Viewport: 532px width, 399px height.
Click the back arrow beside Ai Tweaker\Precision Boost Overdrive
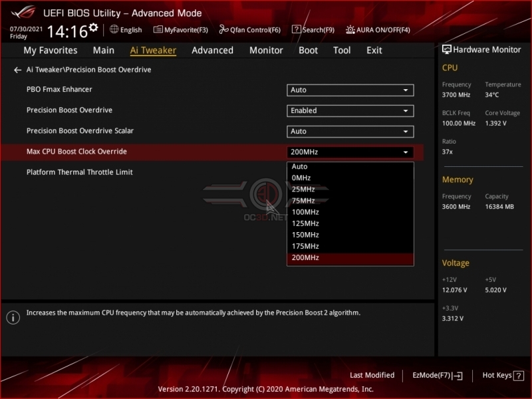tap(18, 70)
